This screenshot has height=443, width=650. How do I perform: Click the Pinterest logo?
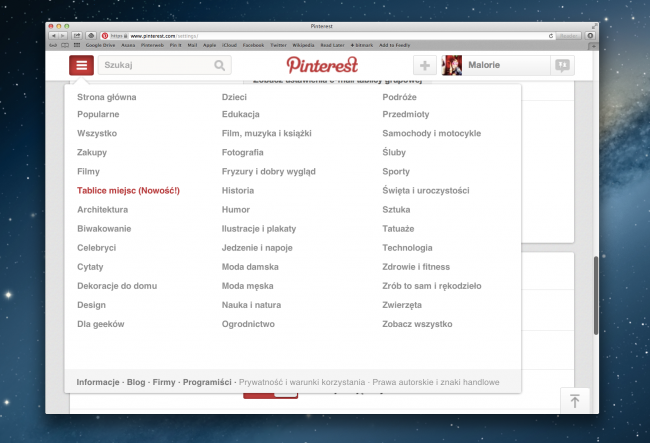(x=322, y=65)
